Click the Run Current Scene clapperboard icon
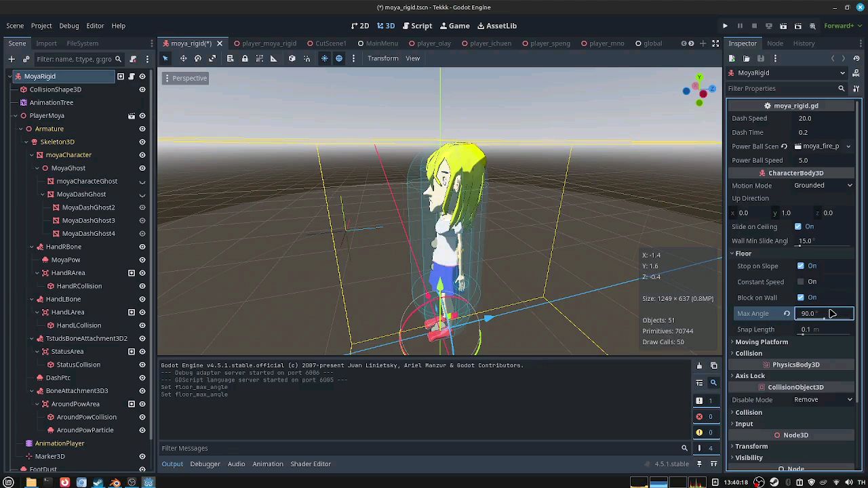Image resolution: width=868 pixels, height=488 pixels. click(783, 26)
